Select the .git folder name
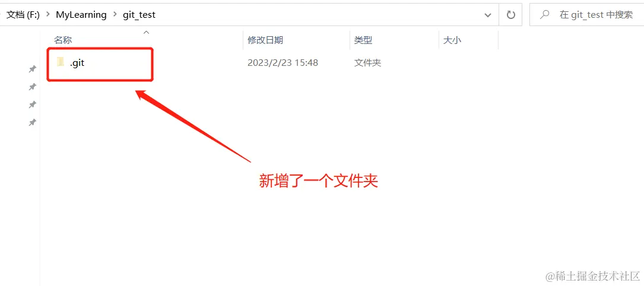The height and width of the screenshot is (286, 644). coord(77,63)
